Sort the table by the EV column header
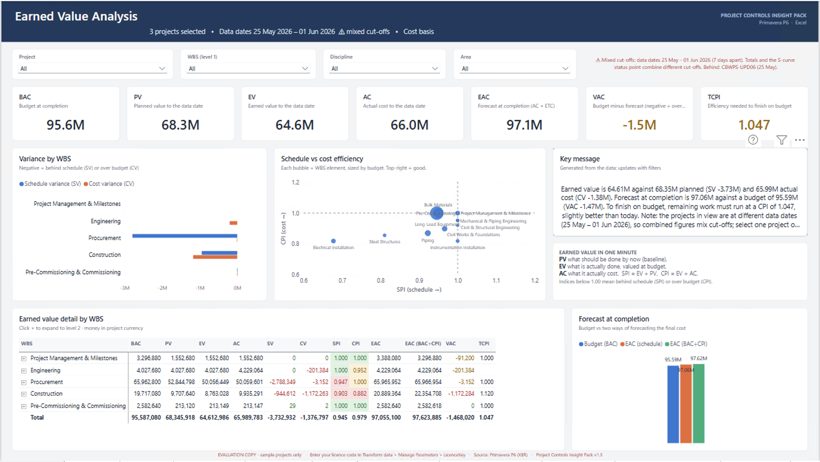The height and width of the screenshot is (462, 820). (202, 343)
